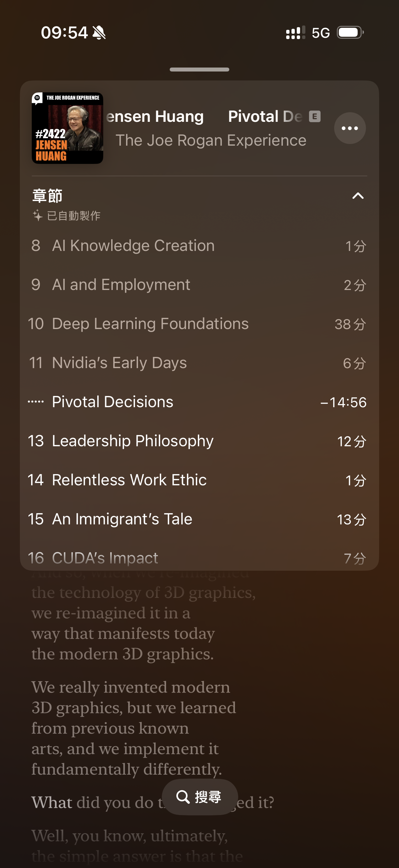Play the Relentless Work Ethic chapter
This screenshot has width=399, height=868.
(x=129, y=480)
